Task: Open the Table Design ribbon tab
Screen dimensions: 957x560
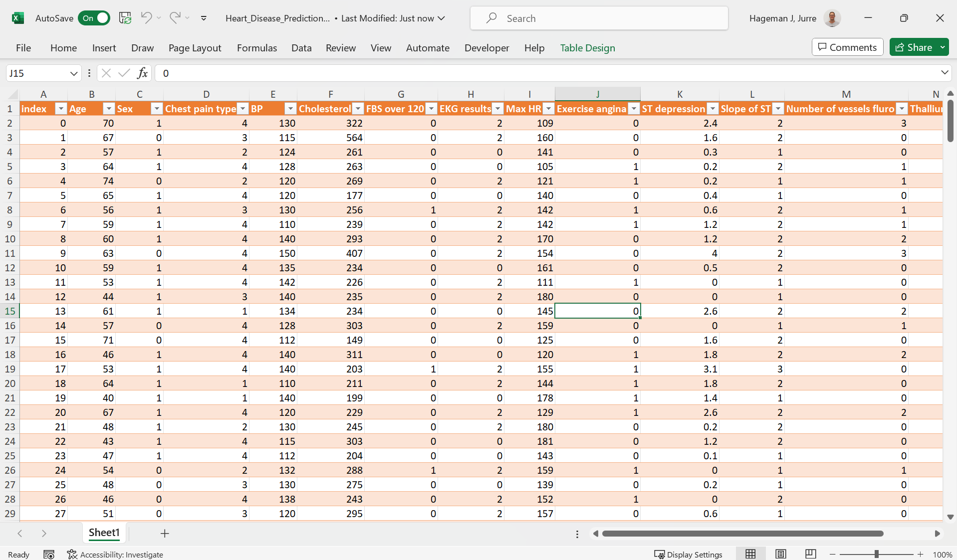Action: click(587, 48)
